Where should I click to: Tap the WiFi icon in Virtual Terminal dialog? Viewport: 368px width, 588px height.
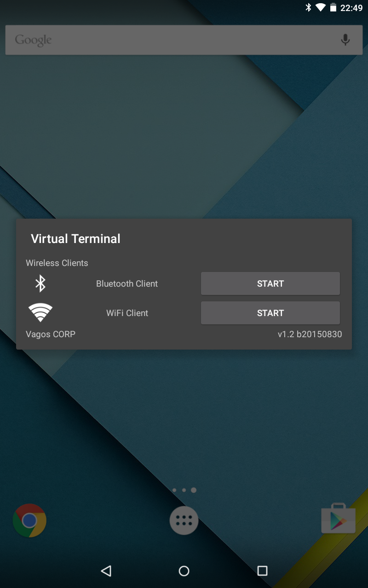pos(40,313)
